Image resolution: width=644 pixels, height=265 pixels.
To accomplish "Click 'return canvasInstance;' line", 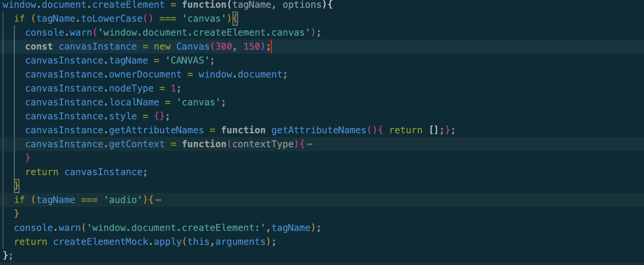I will click(x=86, y=172).
